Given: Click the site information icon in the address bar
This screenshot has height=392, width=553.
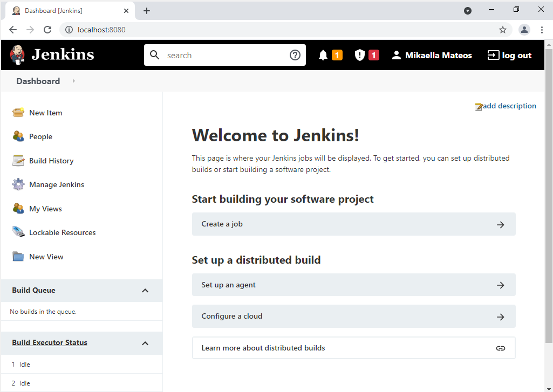Looking at the screenshot, I should pyautogui.click(x=69, y=30).
